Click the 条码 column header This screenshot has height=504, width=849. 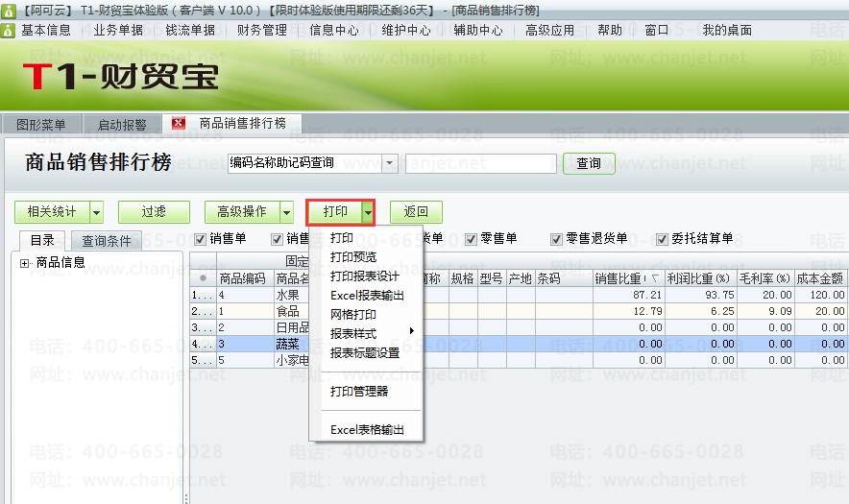point(564,278)
